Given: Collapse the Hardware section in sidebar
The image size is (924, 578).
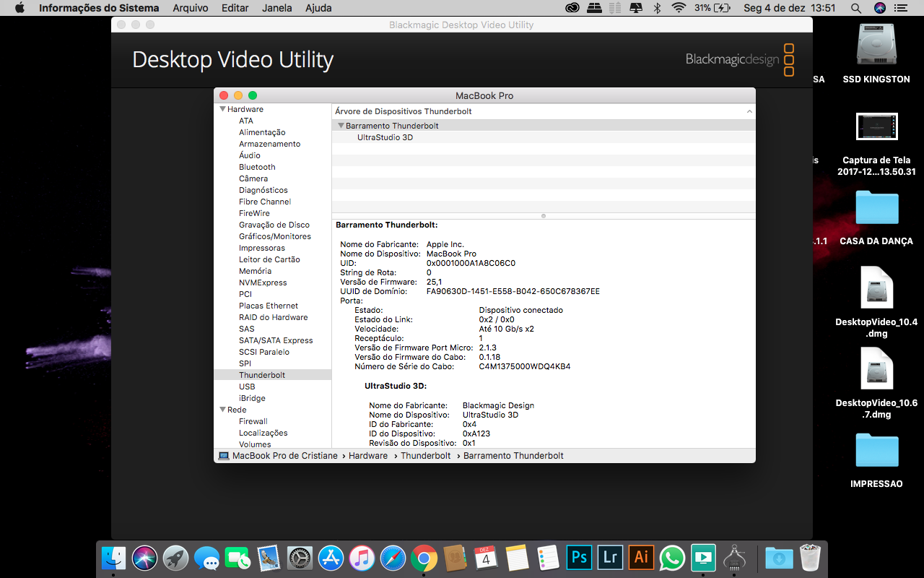Looking at the screenshot, I should point(223,109).
